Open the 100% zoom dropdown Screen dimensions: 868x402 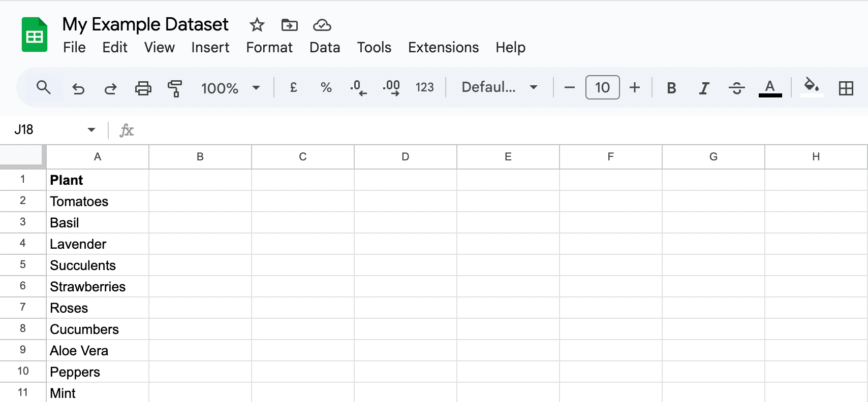tap(230, 88)
